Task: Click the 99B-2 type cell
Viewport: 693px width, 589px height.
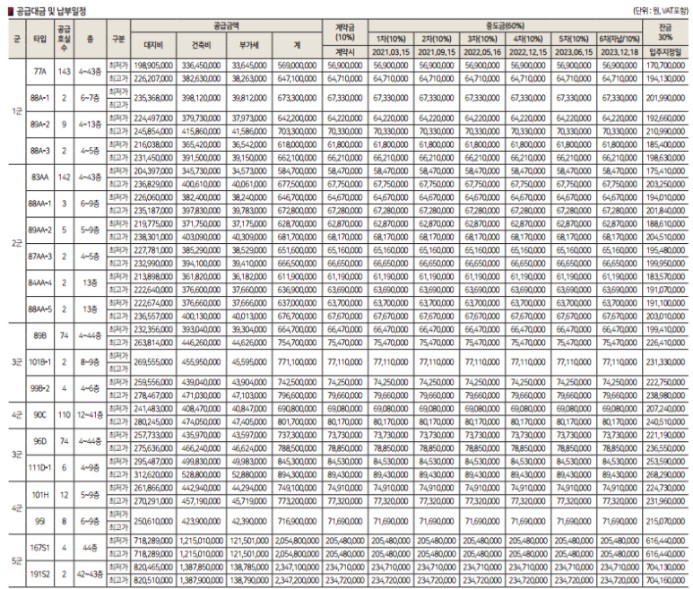Action: [40, 389]
